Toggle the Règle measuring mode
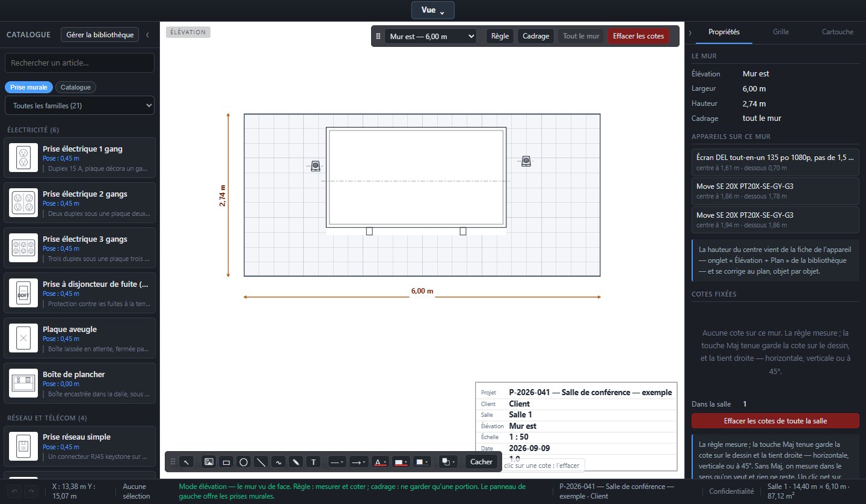The image size is (866, 504). tap(500, 36)
